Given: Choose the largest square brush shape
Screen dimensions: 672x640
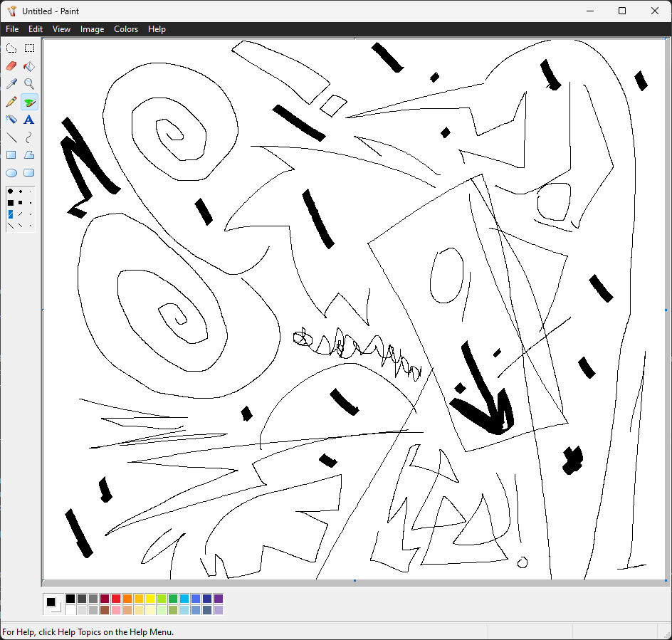Looking at the screenshot, I should (x=11, y=203).
